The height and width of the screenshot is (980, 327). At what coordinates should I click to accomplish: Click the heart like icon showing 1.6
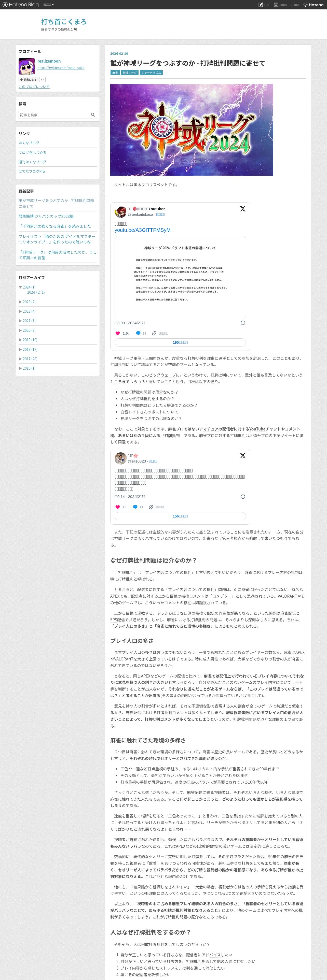118,333
